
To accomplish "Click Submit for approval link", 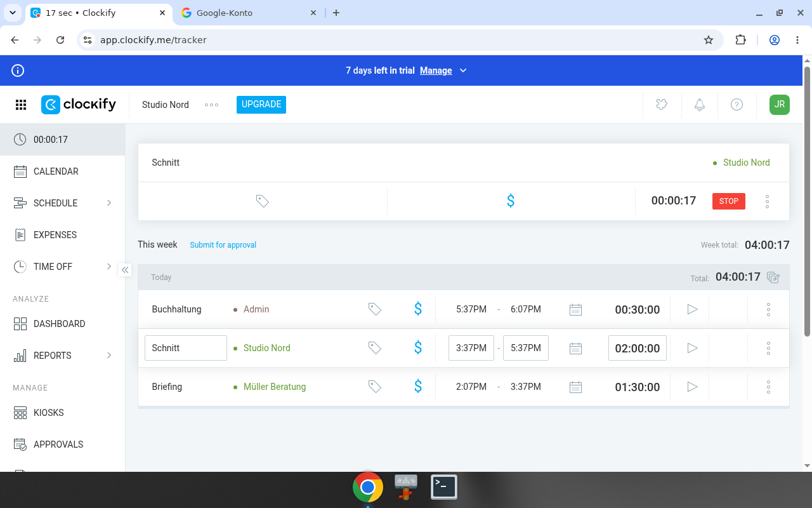I will pos(223,245).
